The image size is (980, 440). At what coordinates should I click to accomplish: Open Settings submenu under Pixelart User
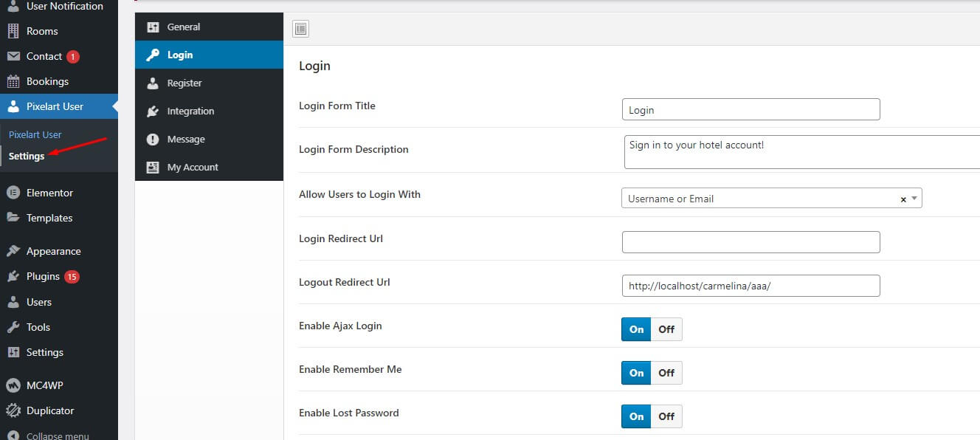(x=27, y=156)
